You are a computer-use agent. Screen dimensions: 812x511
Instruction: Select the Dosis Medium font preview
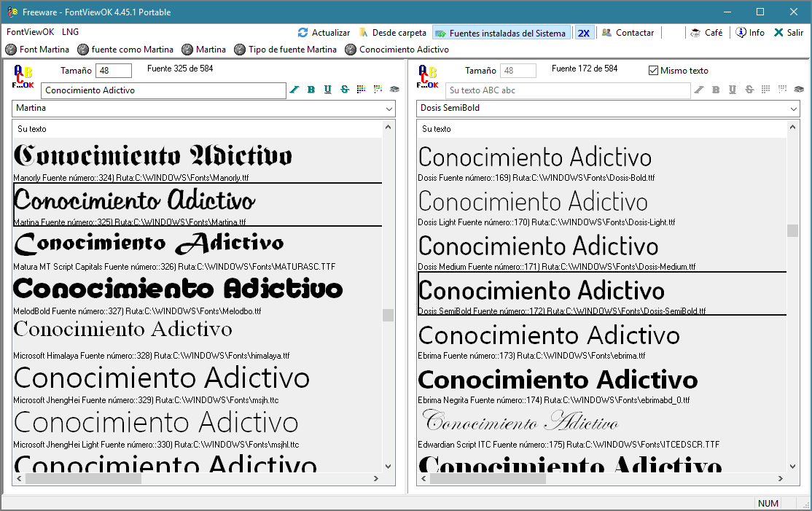click(x=602, y=249)
